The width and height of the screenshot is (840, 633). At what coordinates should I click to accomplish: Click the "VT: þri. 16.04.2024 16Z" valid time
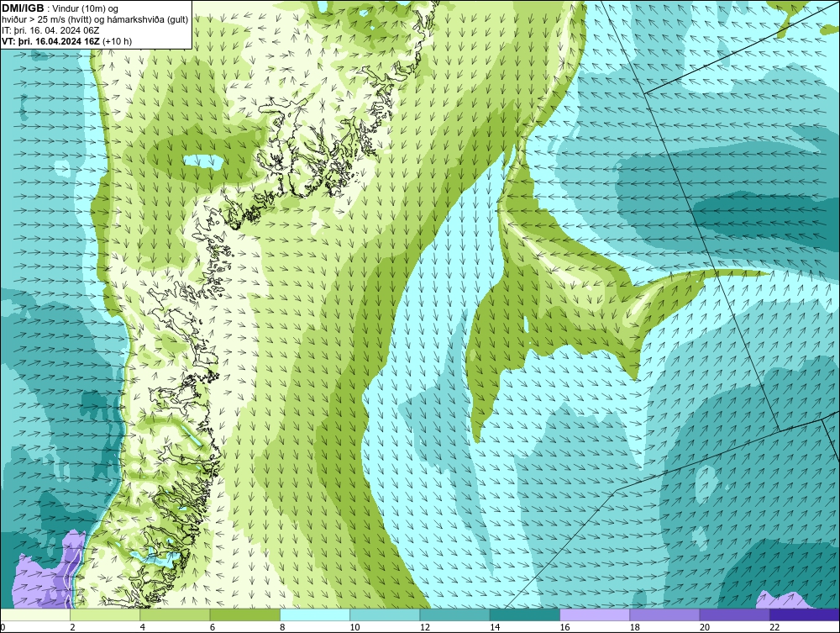(51, 40)
